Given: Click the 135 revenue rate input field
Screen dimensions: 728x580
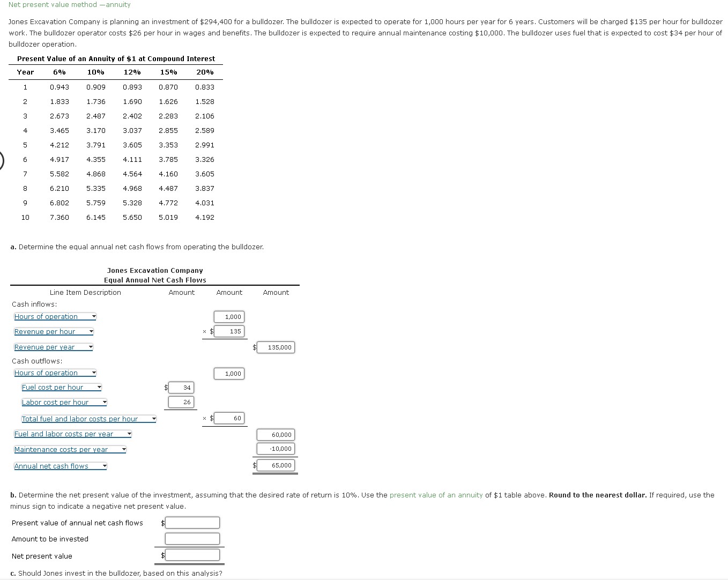Looking at the screenshot, I should 229,331.
